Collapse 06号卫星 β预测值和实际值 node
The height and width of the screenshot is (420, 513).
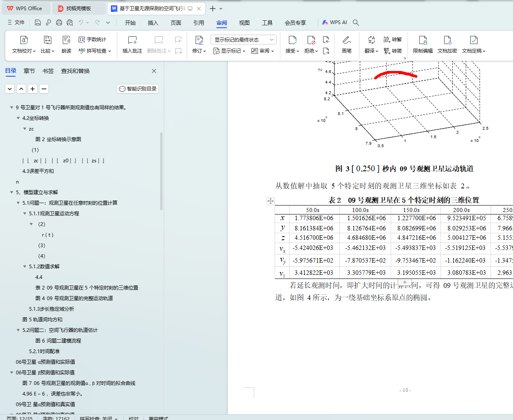11,373
